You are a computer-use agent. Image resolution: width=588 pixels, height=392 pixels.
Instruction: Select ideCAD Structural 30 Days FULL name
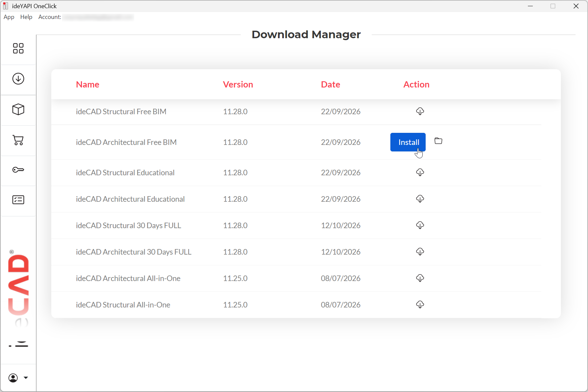(128, 226)
